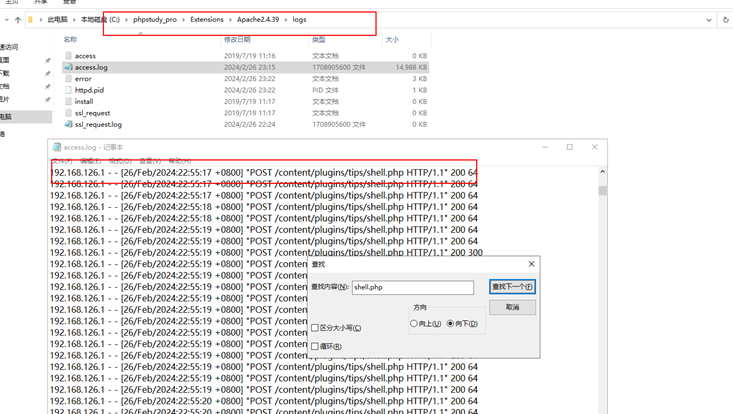Click the search text field containing shell.php
The width and height of the screenshot is (733, 414).
413,287
